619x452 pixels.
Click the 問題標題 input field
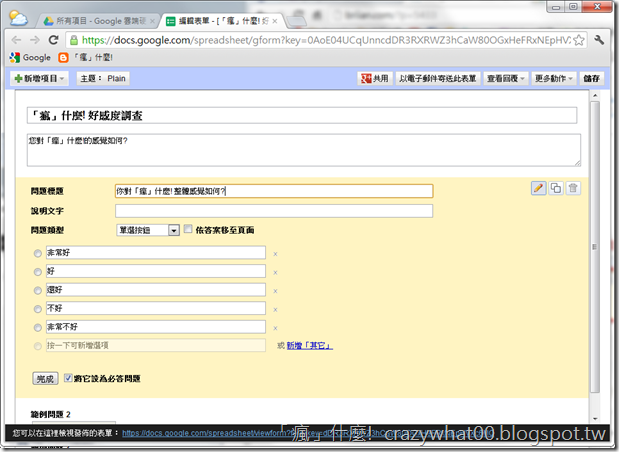(274, 191)
